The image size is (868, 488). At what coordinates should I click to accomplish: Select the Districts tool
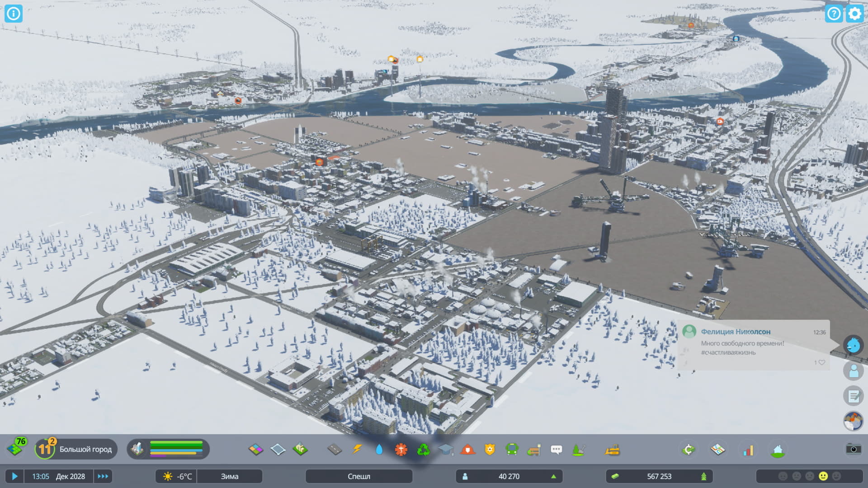click(x=278, y=449)
